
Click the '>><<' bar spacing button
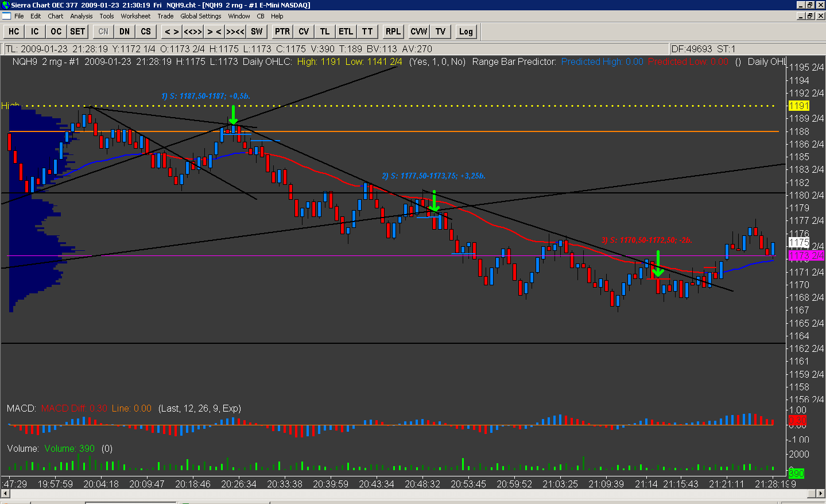235,32
